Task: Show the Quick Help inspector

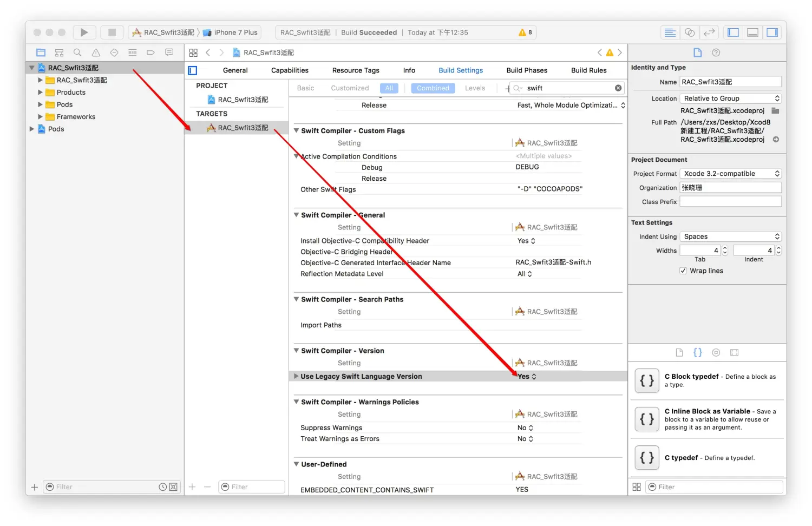Action: click(x=716, y=52)
